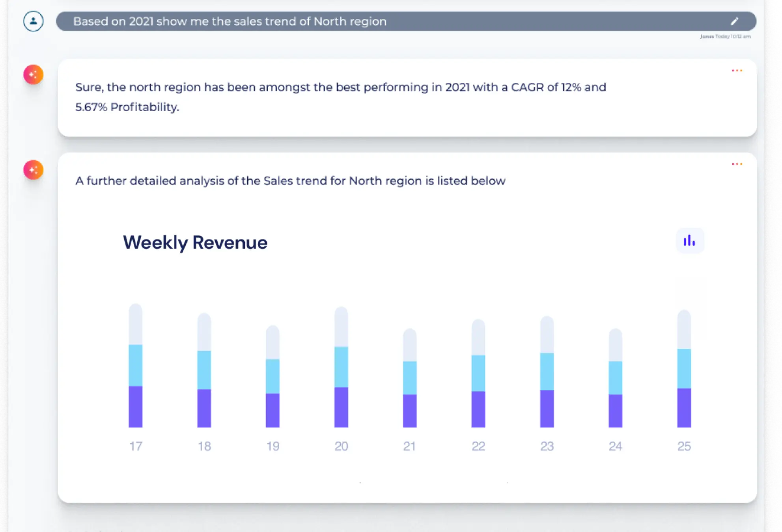Click the user profile avatar icon
The image size is (782, 532).
point(33,21)
